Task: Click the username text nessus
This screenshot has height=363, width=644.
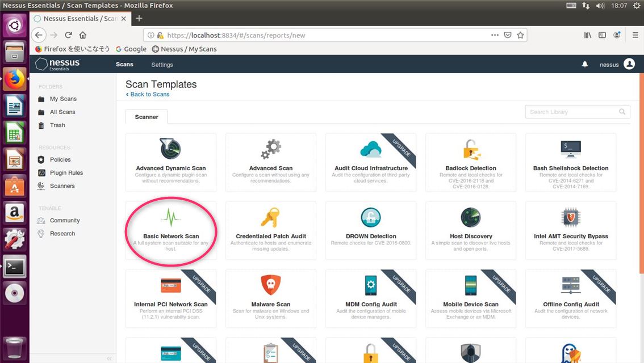Action: [x=609, y=65]
